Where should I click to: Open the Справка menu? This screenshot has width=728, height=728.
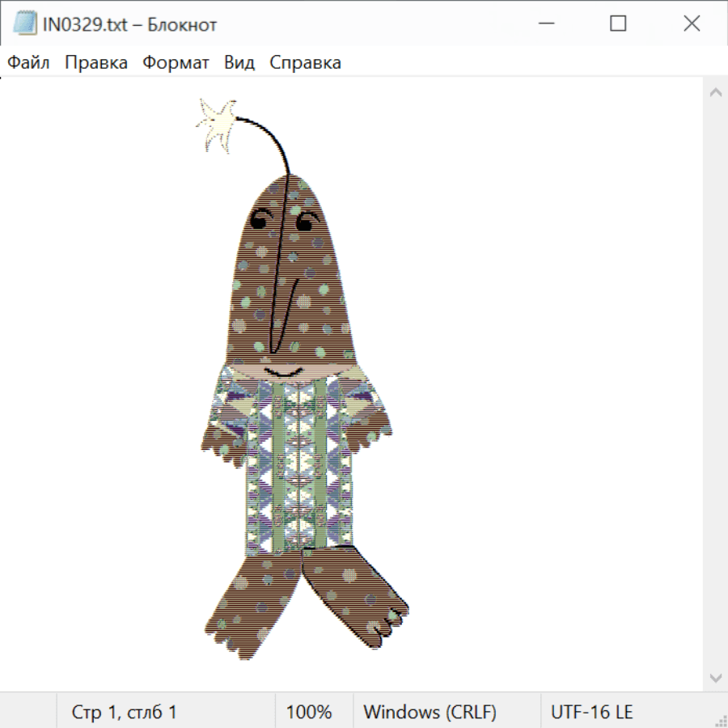point(305,63)
